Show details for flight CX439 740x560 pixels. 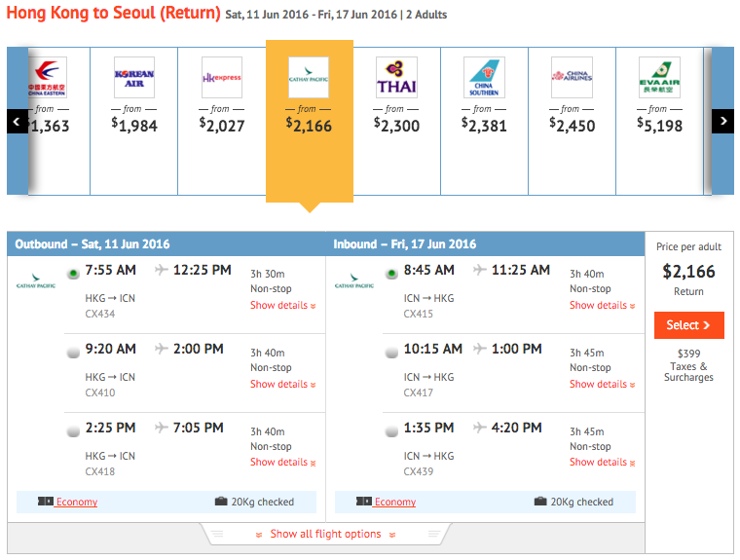tap(602, 463)
